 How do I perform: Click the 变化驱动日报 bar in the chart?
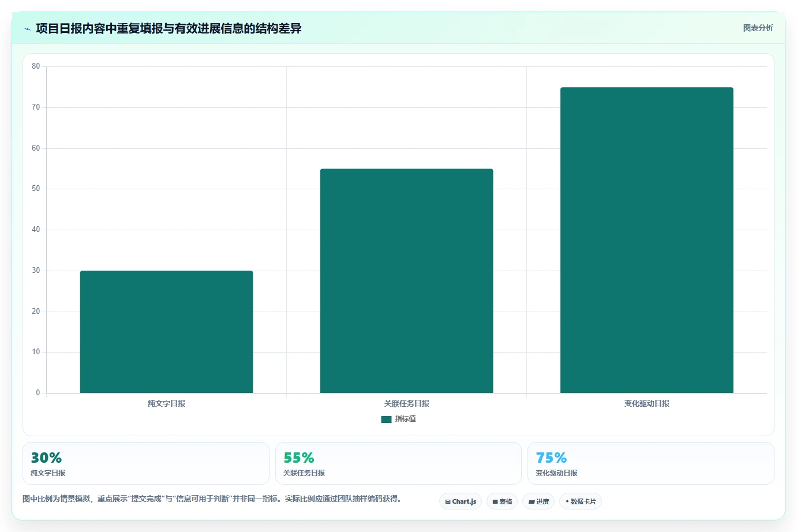tap(646, 240)
